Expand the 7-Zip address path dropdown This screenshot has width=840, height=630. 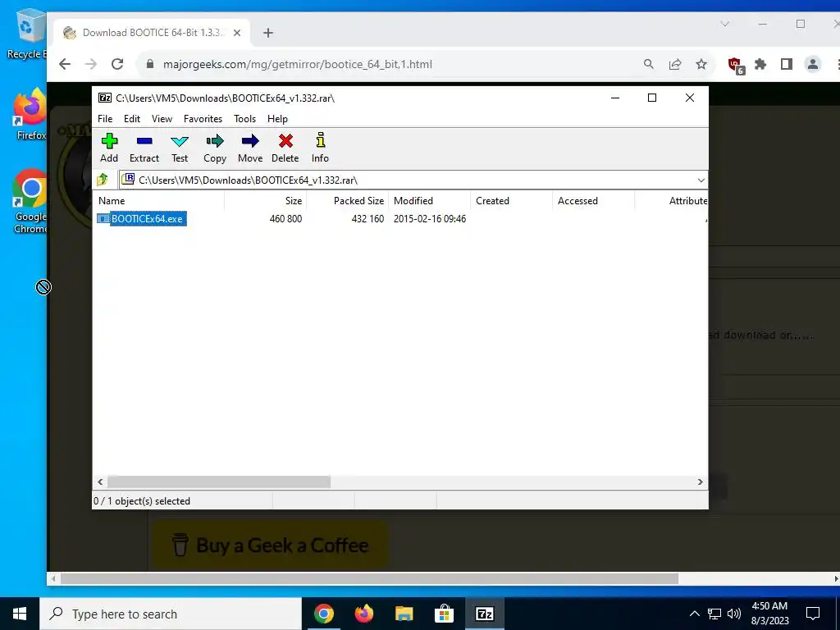(701, 180)
